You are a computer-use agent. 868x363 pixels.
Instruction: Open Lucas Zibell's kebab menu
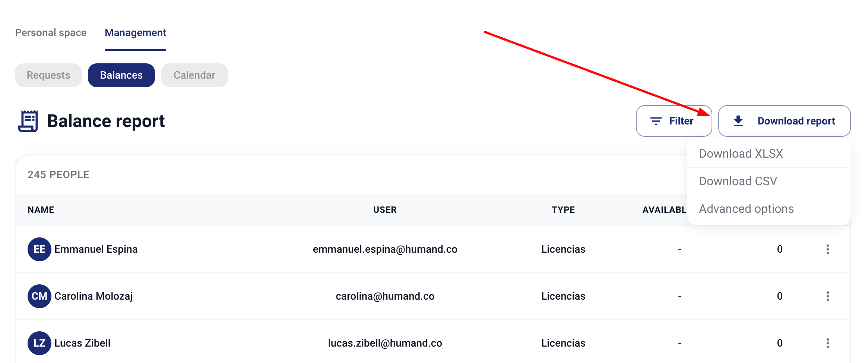coord(827,343)
